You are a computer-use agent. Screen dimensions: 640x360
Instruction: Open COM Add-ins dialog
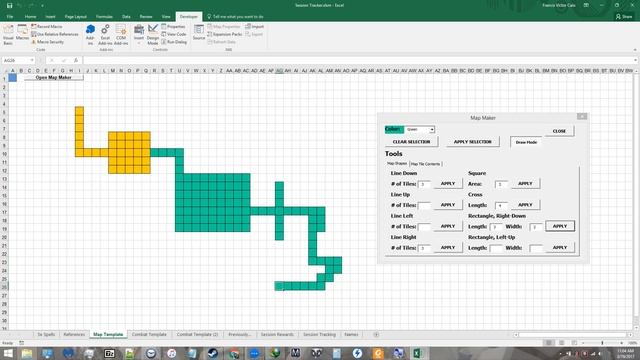[x=121, y=35]
